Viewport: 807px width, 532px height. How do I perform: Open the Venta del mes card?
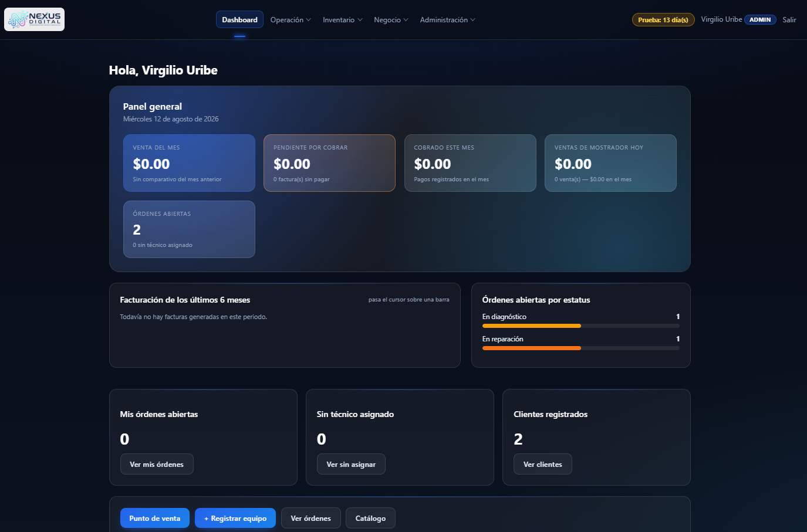[189, 163]
